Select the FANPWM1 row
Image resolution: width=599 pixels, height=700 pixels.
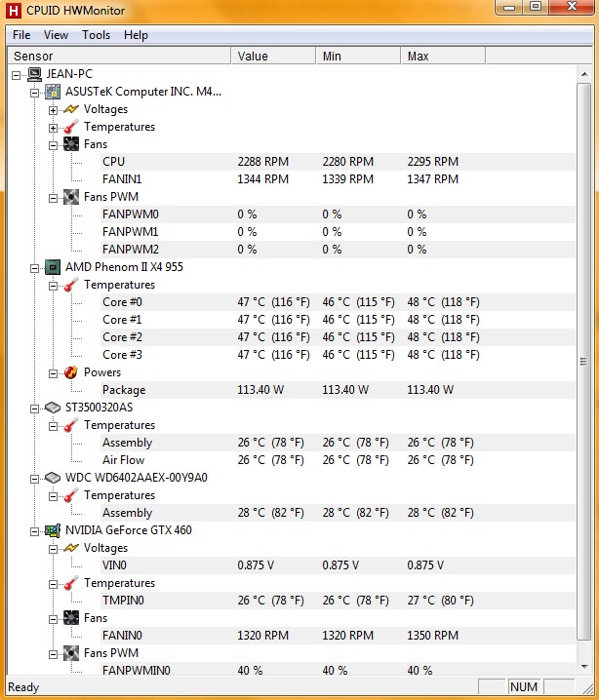[x=339, y=232]
